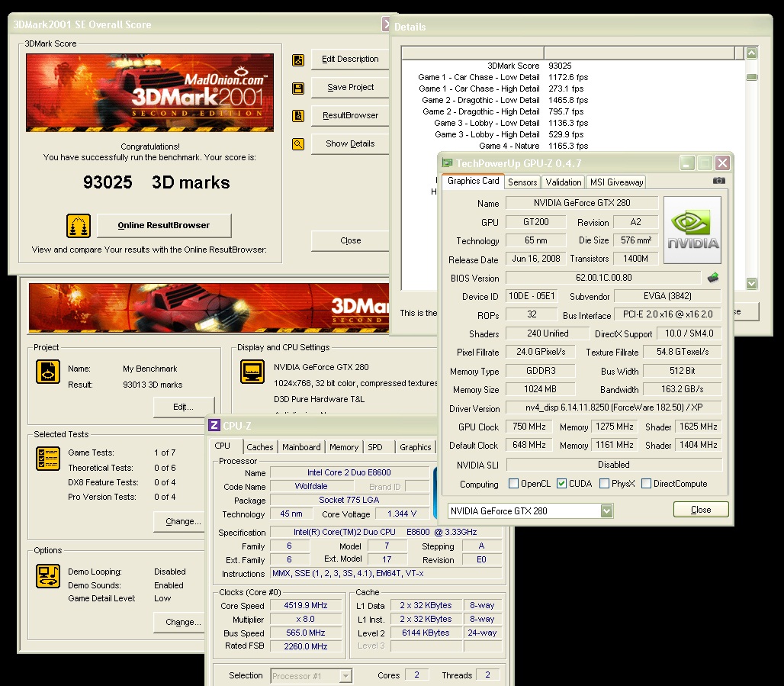Click the Edit... button in Project section
The width and height of the screenshot is (784, 686).
click(x=183, y=407)
